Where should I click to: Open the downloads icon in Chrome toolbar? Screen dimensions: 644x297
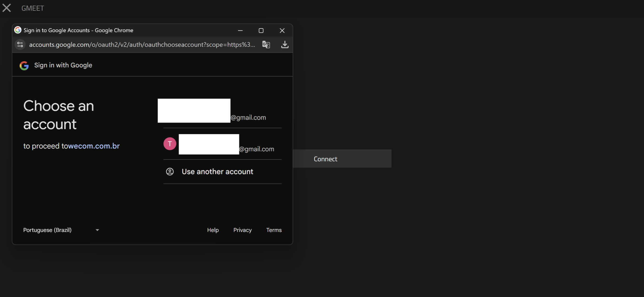coord(285,44)
